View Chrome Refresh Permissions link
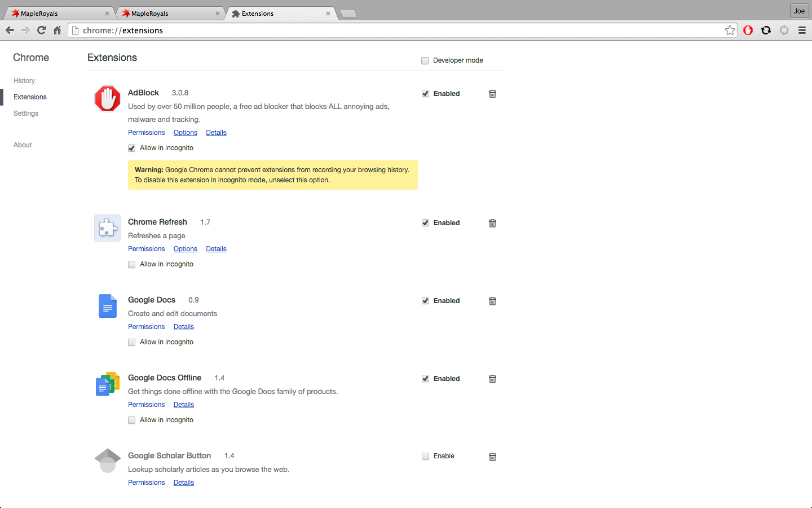 (146, 249)
